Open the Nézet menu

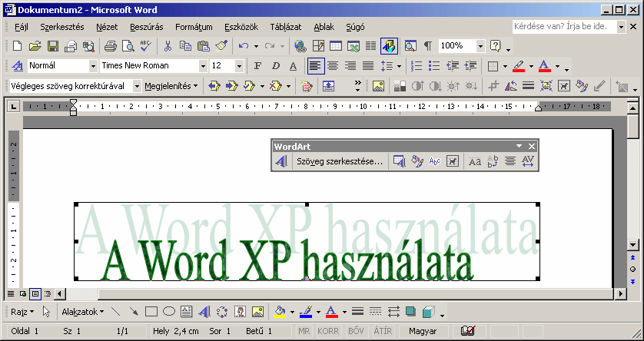coord(107,27)
